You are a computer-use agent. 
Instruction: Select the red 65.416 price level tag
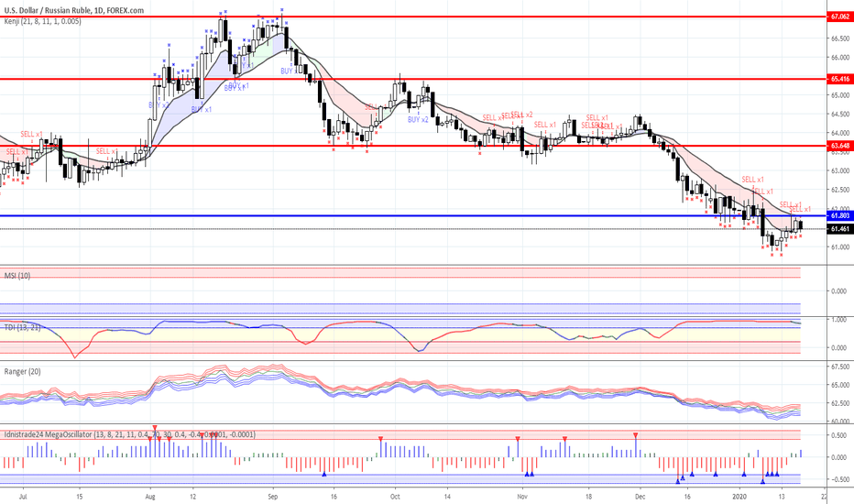pyautogui.click(x=840, y=80)
